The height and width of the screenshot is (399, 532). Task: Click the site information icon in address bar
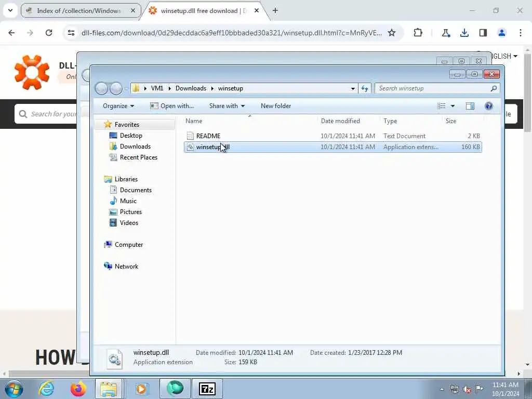point(71,33)
